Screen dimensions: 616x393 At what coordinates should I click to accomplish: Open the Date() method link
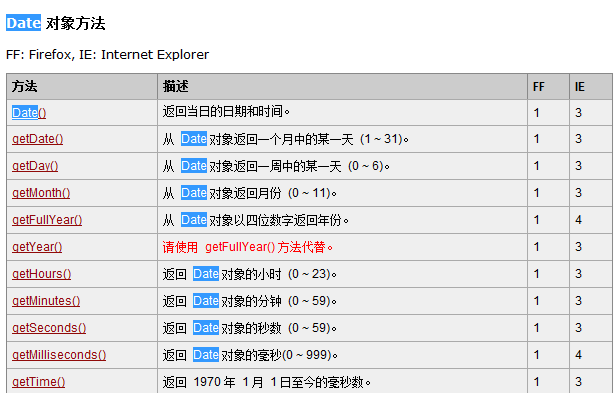pyautogui.click(x=29, y=113)
